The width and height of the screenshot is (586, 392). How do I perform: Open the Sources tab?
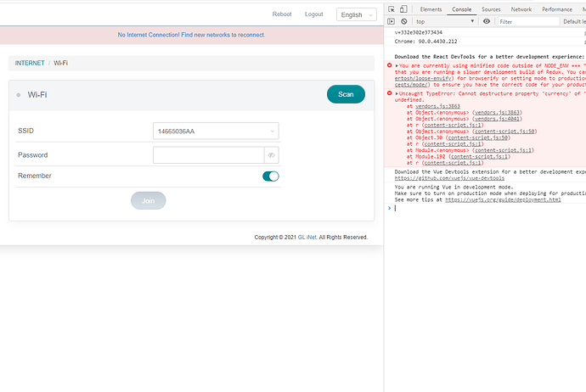click(x=491, y=9)
